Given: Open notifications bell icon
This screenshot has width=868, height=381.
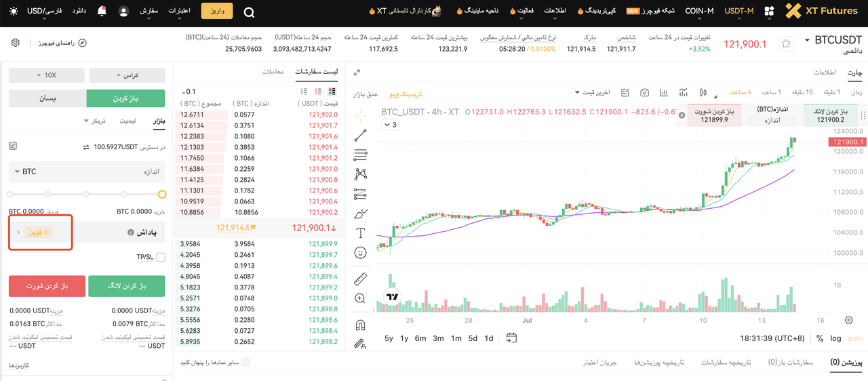Looking at the screenshot, I should tap(102, 12).
